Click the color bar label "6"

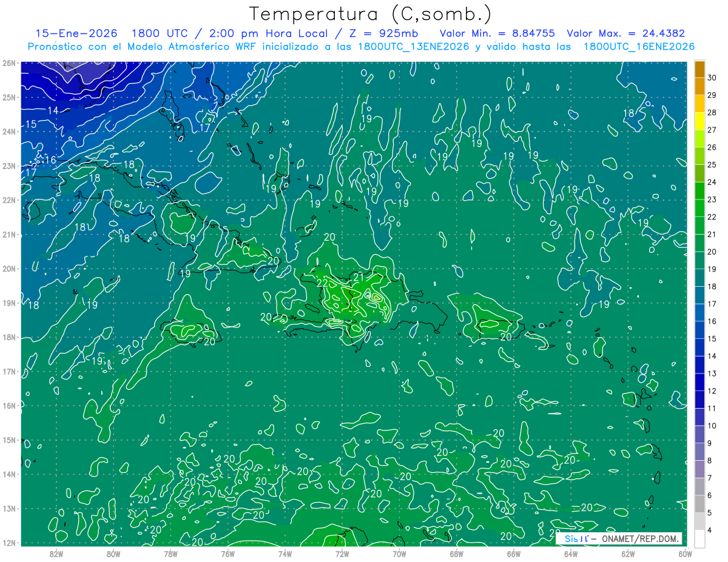click(x=710, y=495)
